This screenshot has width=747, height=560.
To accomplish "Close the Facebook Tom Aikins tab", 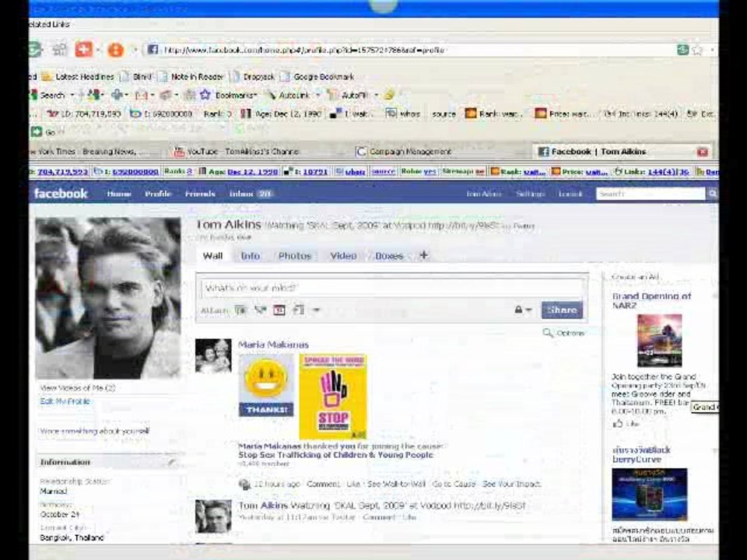I will coord(702,152).
